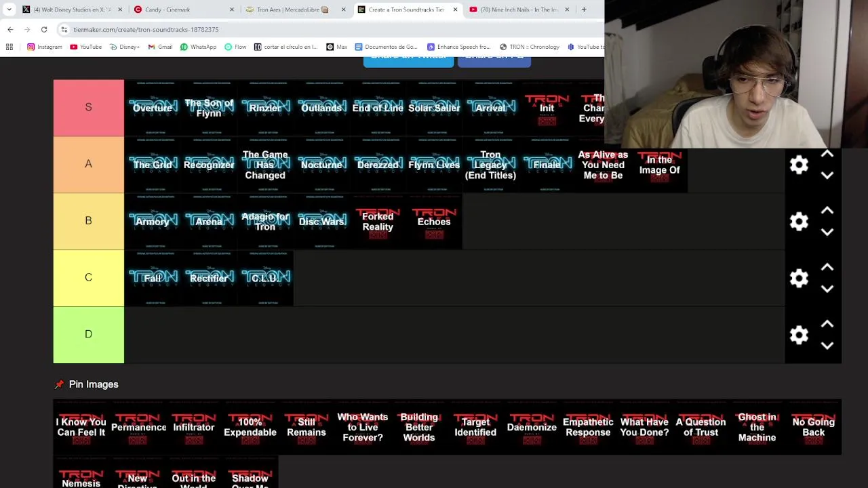The width and height of the screenshot is (868, 488).
Task: Open settings gear for tier D row
Action: tap(799, 335)
